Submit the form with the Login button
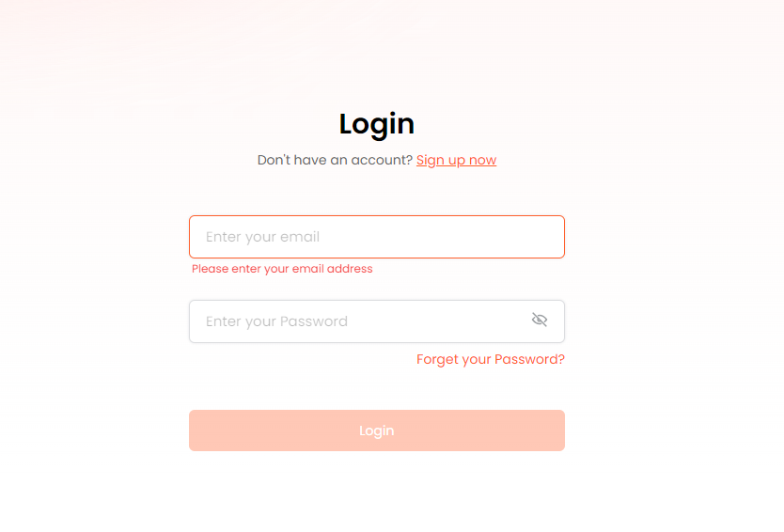784x532 pixels. (376, 430)
